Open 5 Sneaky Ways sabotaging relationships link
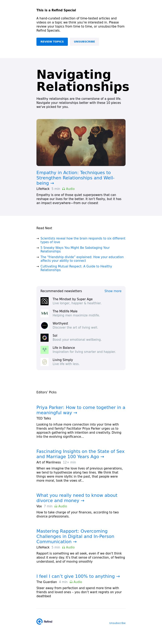 click(x=75, y=249)
